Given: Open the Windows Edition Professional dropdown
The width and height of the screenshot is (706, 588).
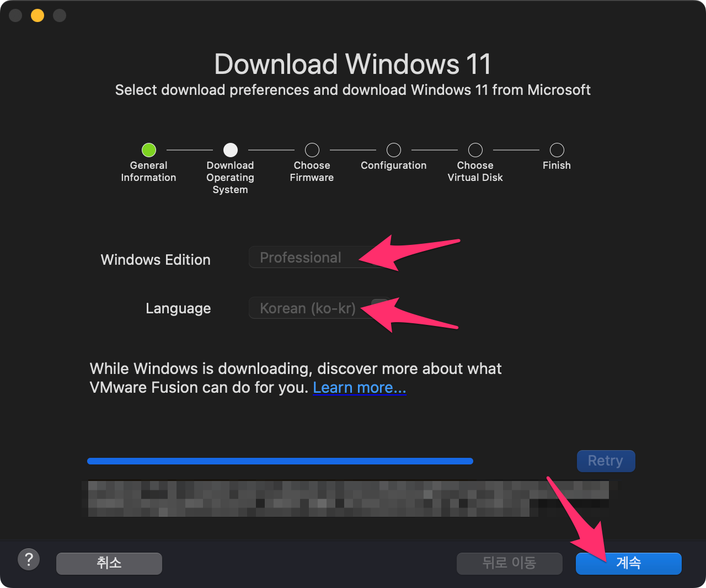Looking at the screenshot, I should pos(320,258).
